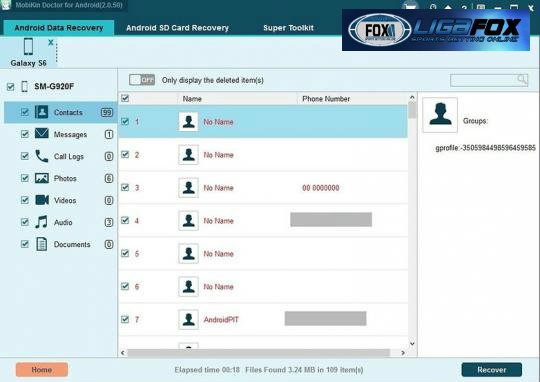Image resolution: width=540 pixels, height=382 pixels.
Task: Uncheck the checkbox for AndroidPIT row 7
Action: coord(125,320)
